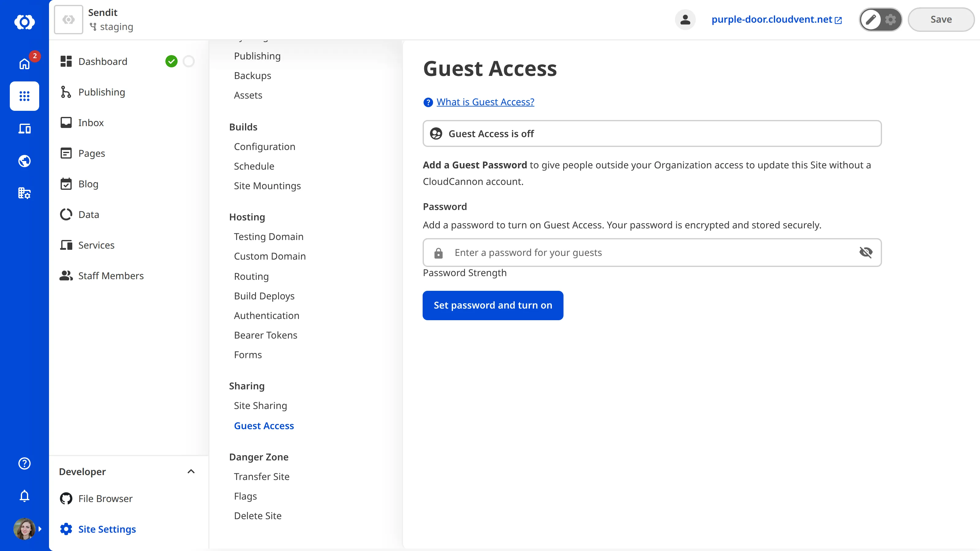Screen dimensions: 980x551
Task: Open Backups settings
Action: pos(252,76)
